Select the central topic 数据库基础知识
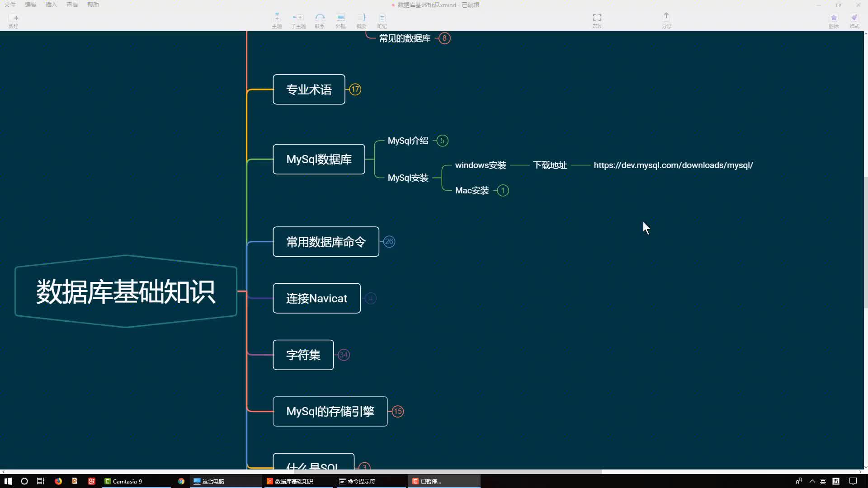Image resolution: width=868 pixels, height=488 pixels. click(126, 291)
